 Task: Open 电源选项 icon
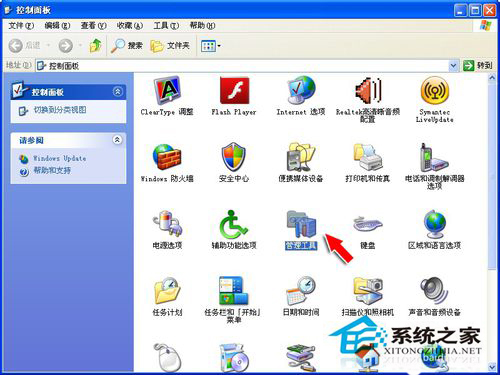[167, 223]
